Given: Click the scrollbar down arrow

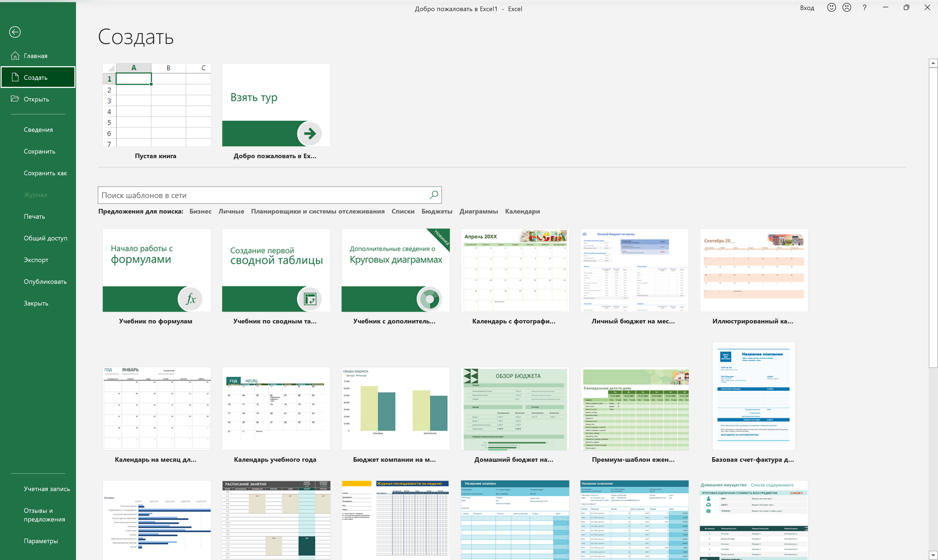Looking at the screenshot, I should point(933,555).
